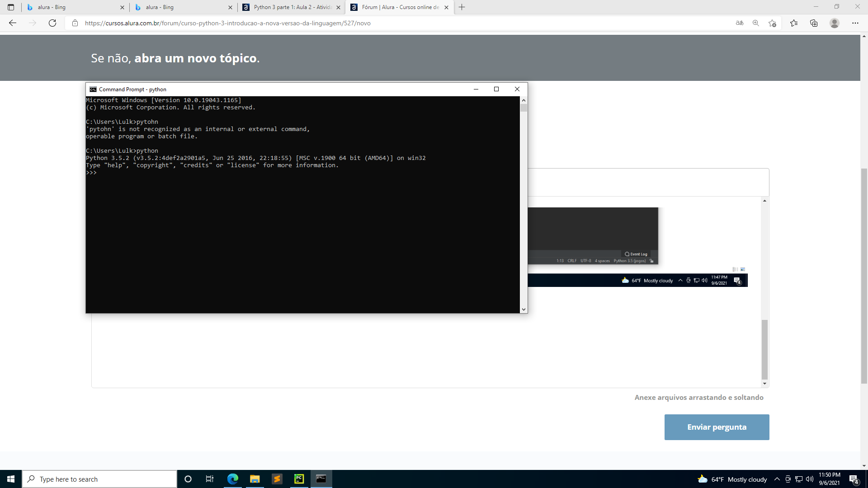
Task: Open the taskbar clock 11:50 PM
Action: (830, 479)
